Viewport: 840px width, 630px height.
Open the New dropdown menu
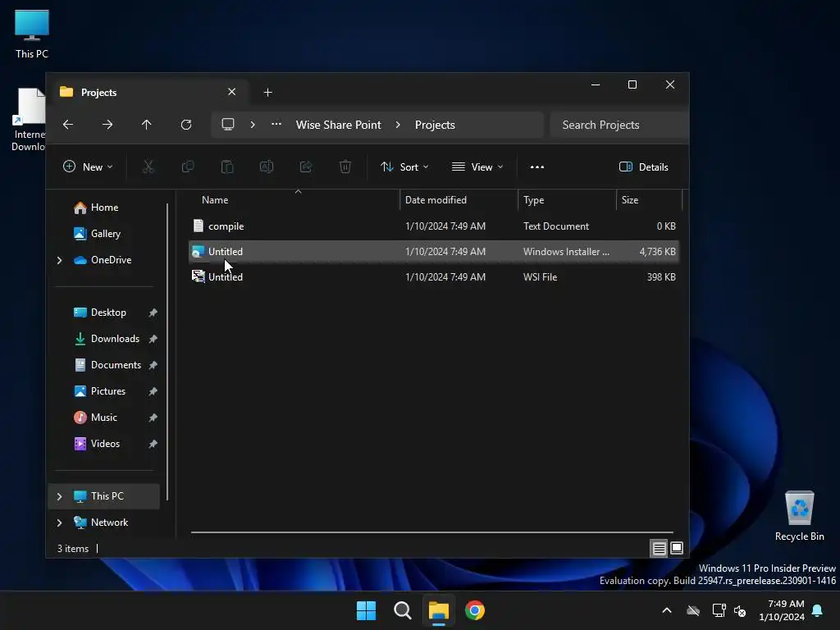point(88,167)
